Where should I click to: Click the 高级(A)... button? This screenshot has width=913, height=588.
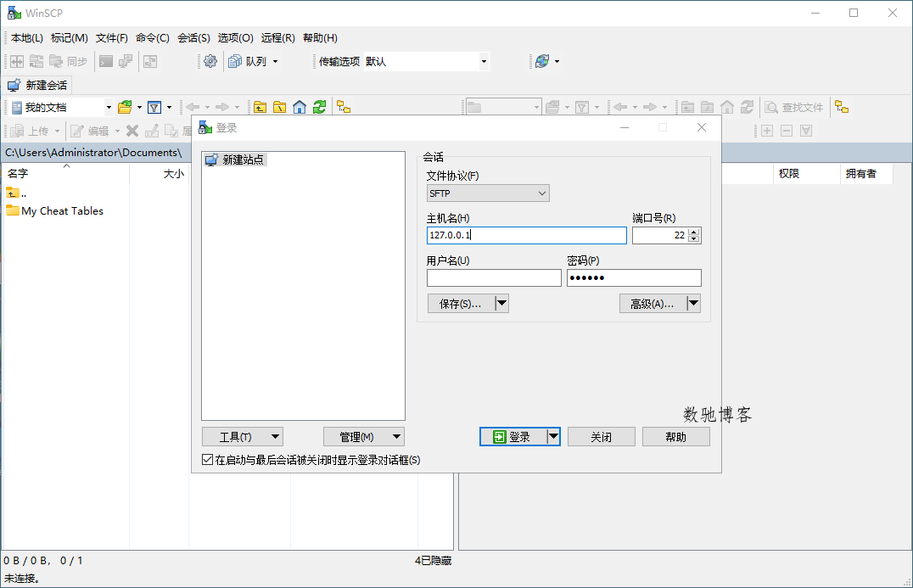(653, 303)
